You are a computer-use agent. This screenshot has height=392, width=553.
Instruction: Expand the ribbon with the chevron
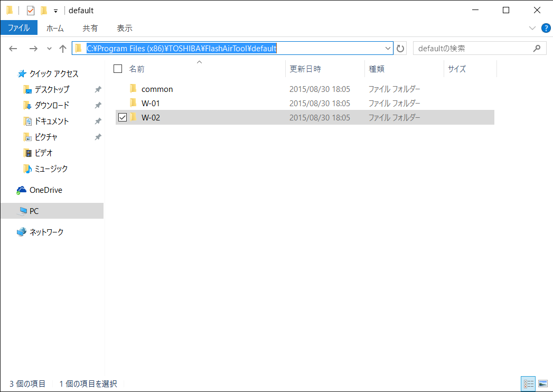tap(532, 28)
